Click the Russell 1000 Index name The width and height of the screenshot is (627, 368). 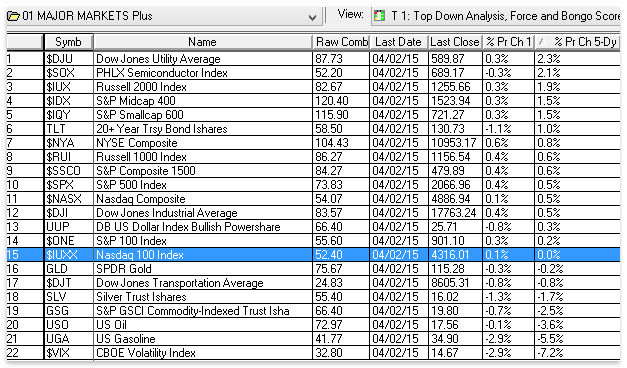click(x=141, y=157)
